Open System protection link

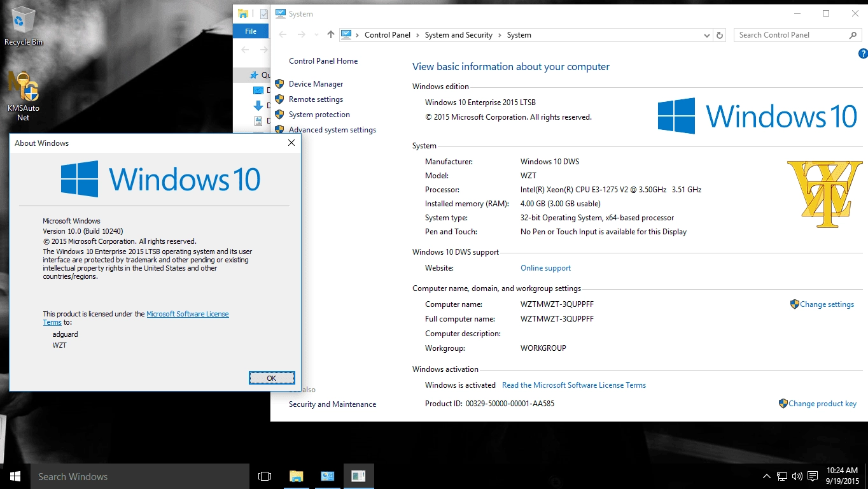[319, 115]
